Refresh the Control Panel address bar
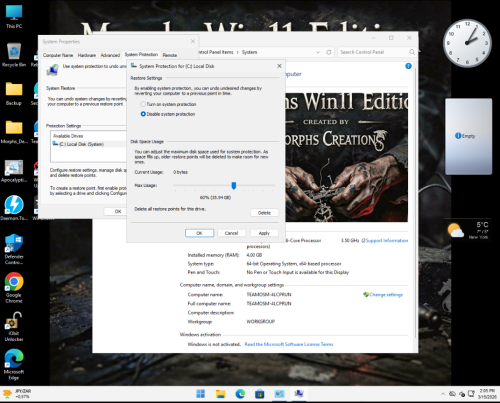 tap(329, 52)
